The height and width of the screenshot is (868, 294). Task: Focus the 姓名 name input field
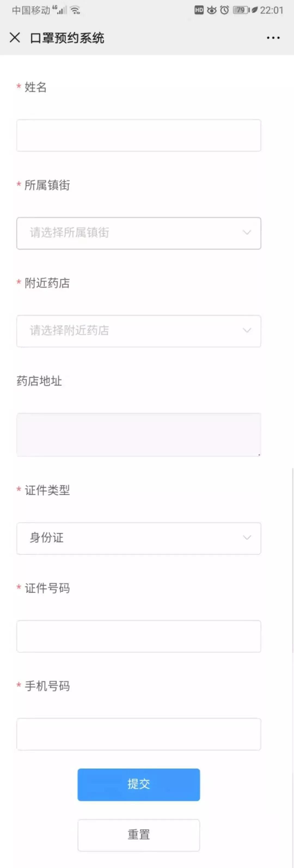(x=139, y=135)
